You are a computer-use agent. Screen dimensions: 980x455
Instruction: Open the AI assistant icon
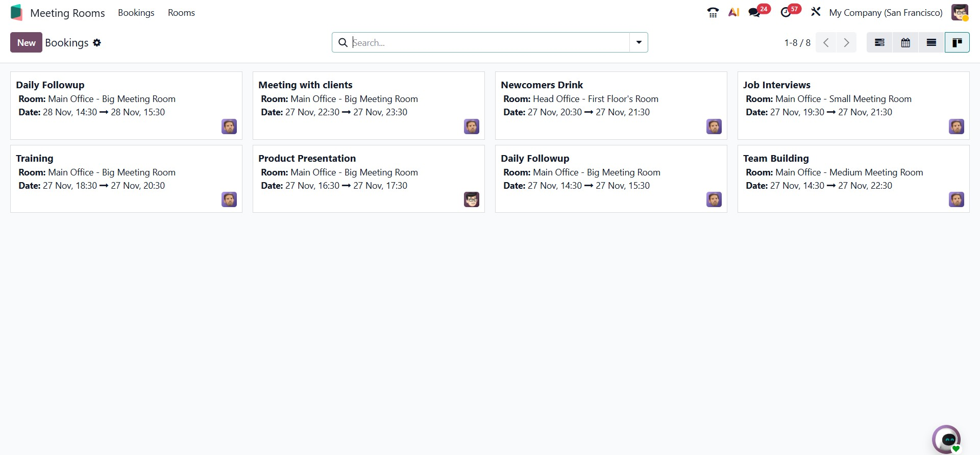point(733,13)
